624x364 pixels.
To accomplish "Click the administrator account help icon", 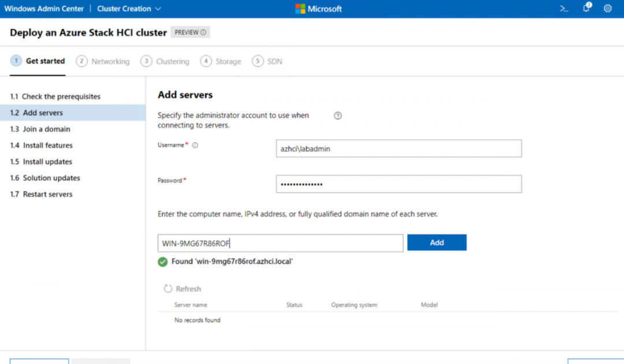I will pos(337,116).
